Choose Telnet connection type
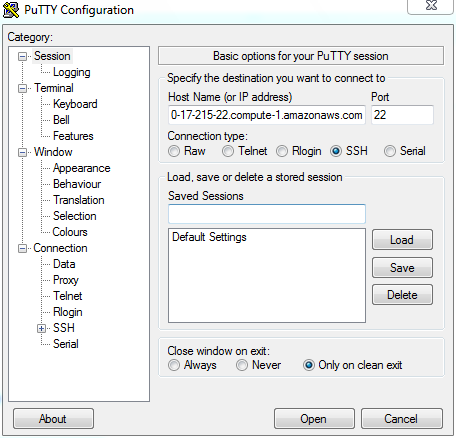 click(x=228, y=151)
